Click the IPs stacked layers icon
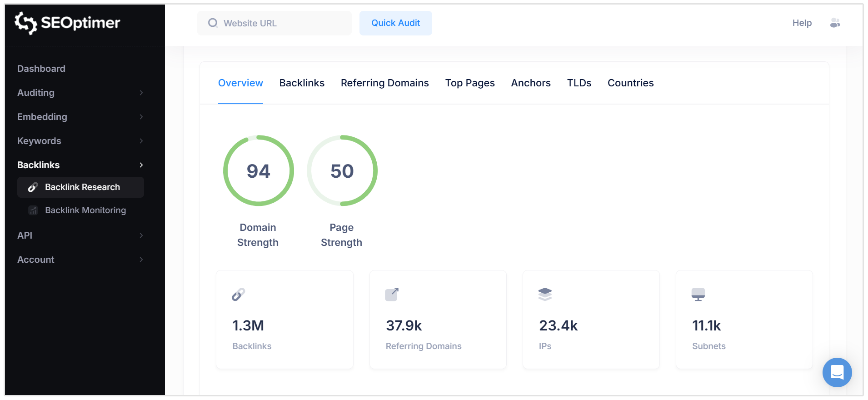The height and width of the screenshot is (400, 868). [545, 295]
